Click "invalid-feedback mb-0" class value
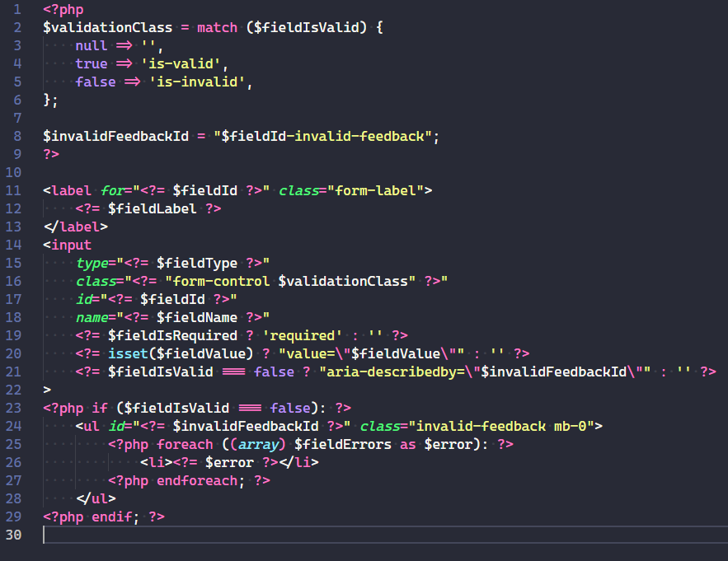This screenshot has height=561, width=728. (505, 426)
